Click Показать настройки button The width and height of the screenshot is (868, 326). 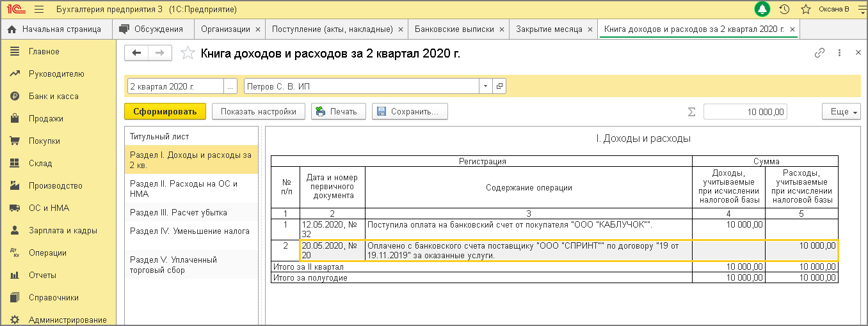click(259, 111)
